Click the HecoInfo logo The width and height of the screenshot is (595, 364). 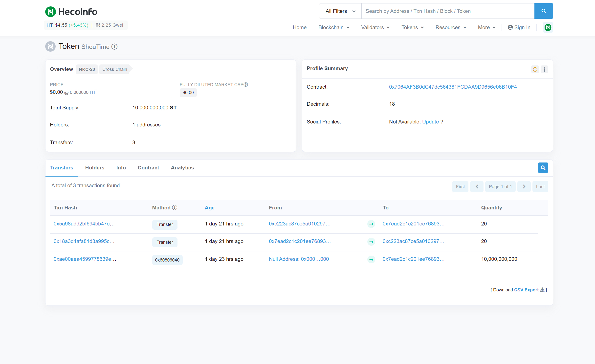[71, 12]
